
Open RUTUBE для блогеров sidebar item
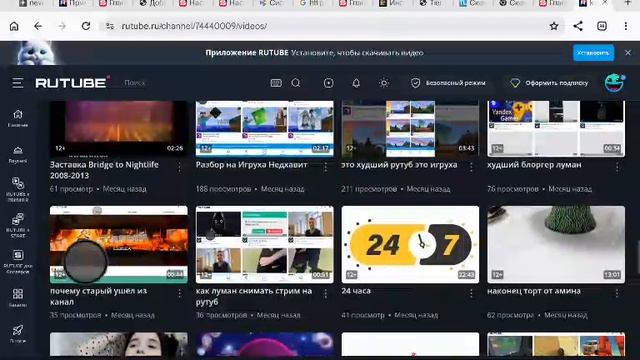tap(18, 262)
